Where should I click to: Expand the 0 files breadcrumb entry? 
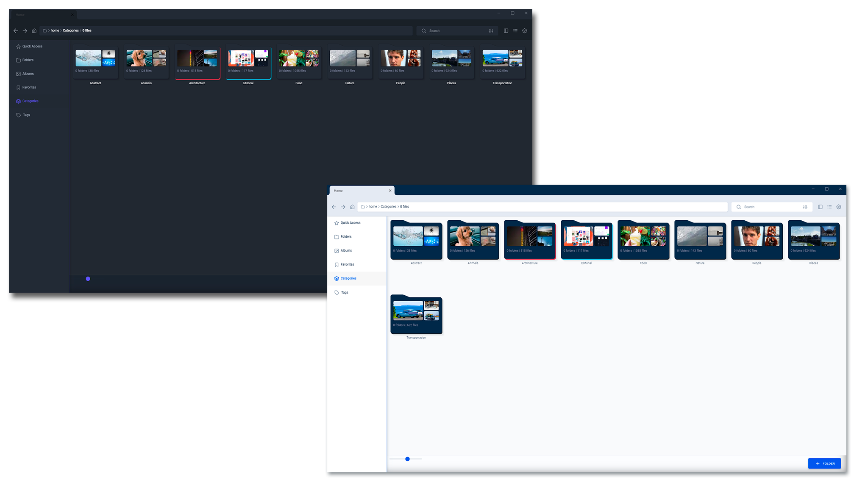404,207
